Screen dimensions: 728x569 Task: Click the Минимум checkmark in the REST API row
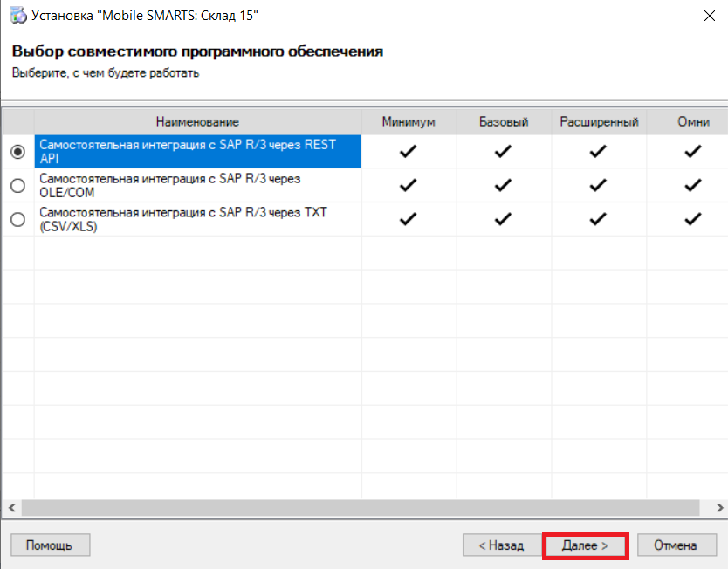pos(409,151)
